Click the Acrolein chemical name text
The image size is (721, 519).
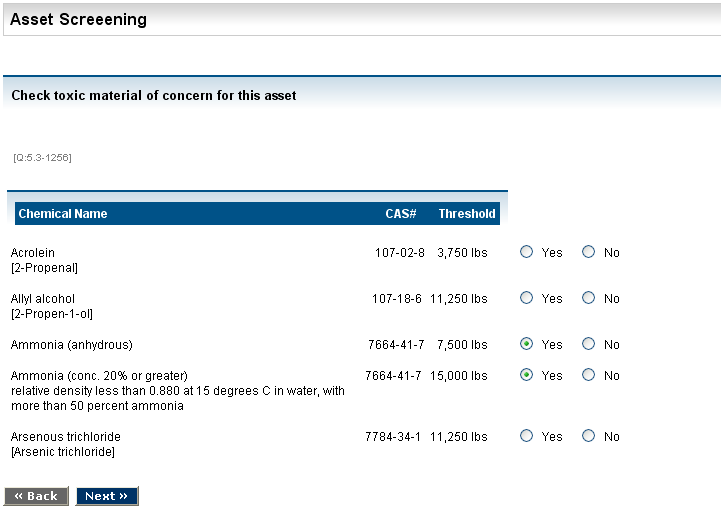pyautogui.click(x=33, y=253)
